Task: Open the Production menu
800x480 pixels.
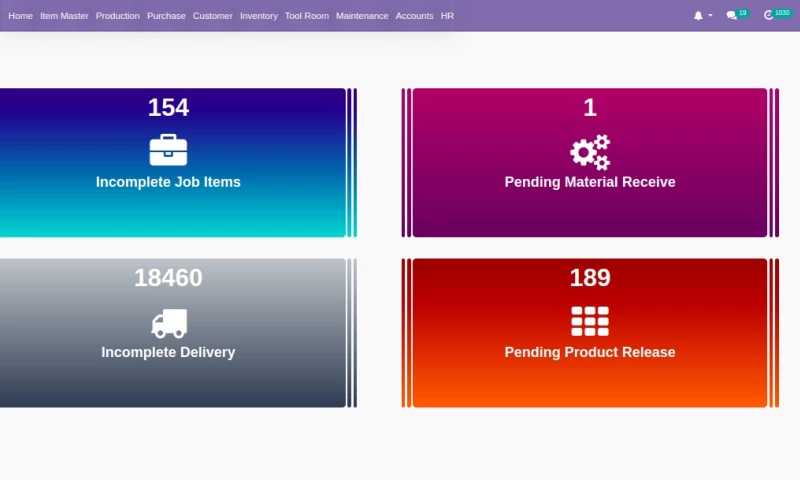Action: pyautogui.click(x=118, y=16)
